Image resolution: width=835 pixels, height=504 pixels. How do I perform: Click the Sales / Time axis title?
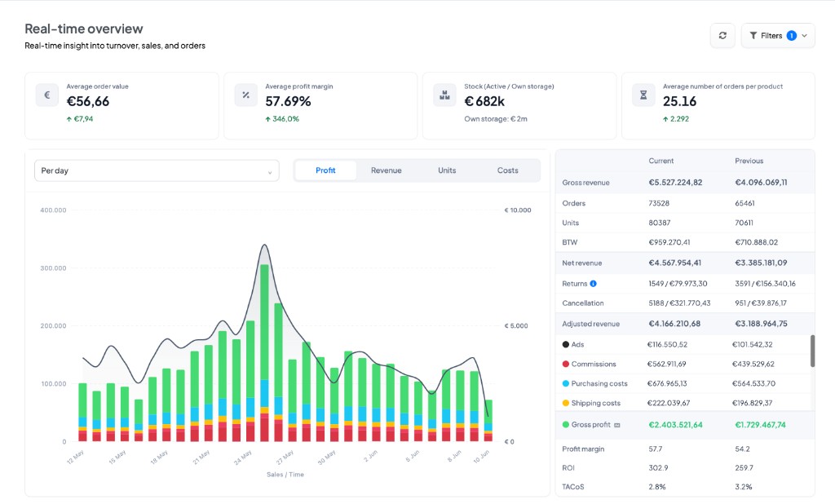(285, 475)
